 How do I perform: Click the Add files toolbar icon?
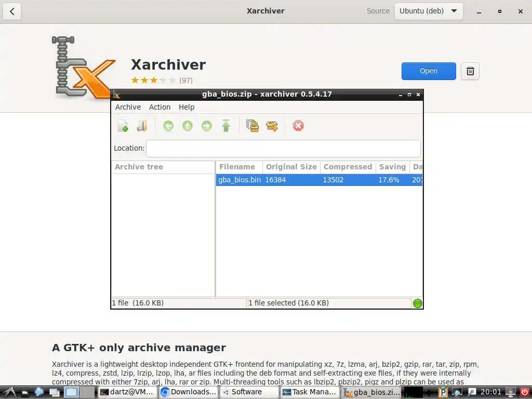tap(252, 126)
